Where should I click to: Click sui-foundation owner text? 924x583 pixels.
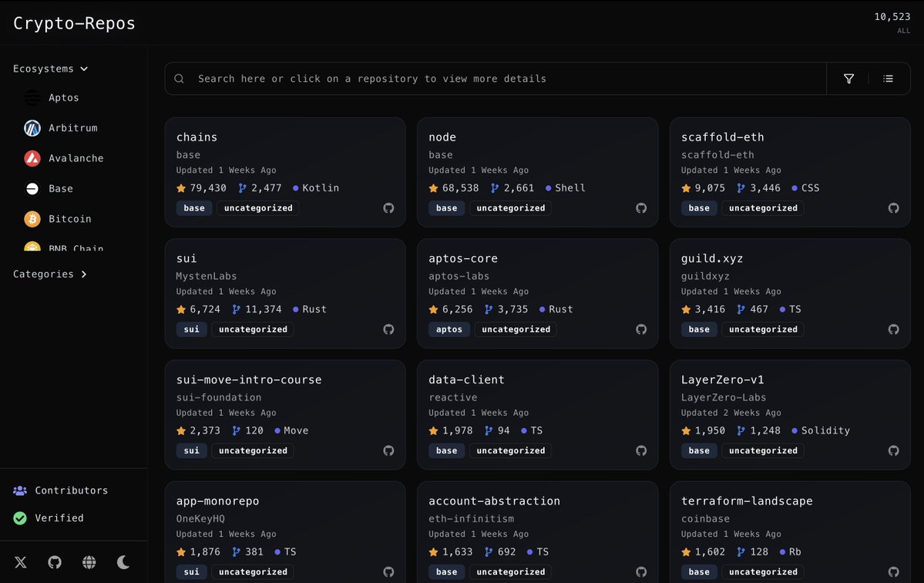pyautogui.click(x=219, y=397)
